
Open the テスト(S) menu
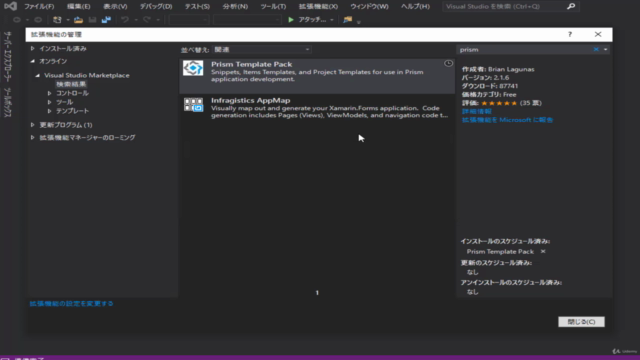197,6
